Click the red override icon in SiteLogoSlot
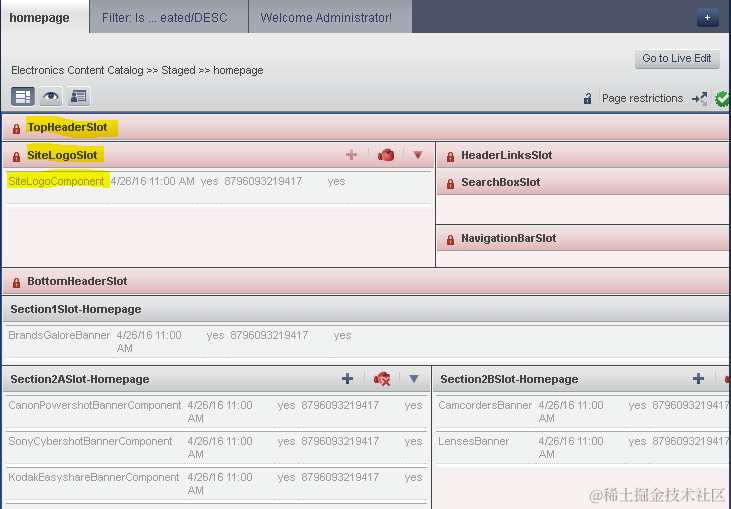 coord(386,155)
